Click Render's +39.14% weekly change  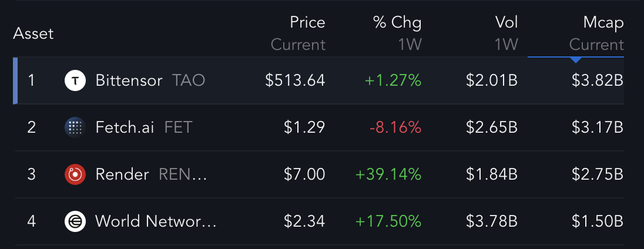(x=388, y=174)
